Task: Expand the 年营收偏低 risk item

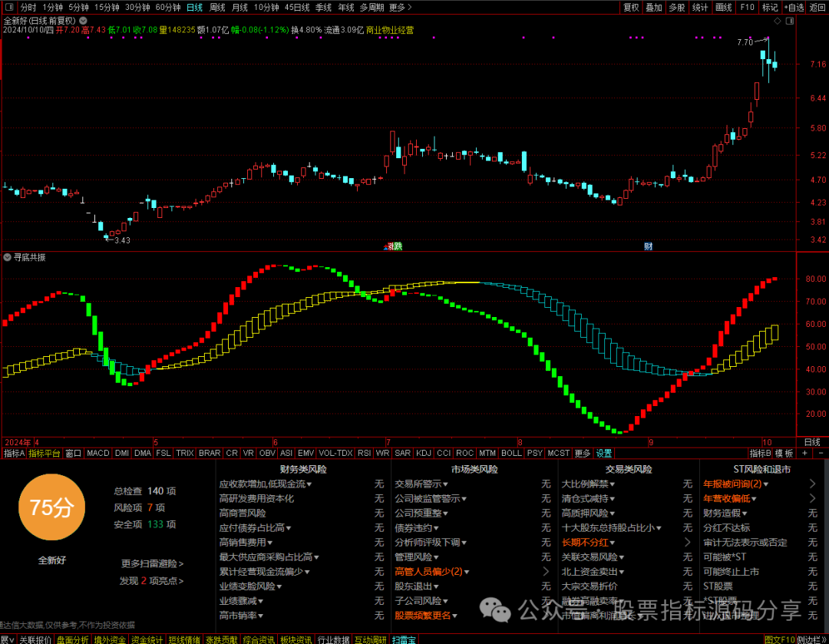Action: pos(730,499)
